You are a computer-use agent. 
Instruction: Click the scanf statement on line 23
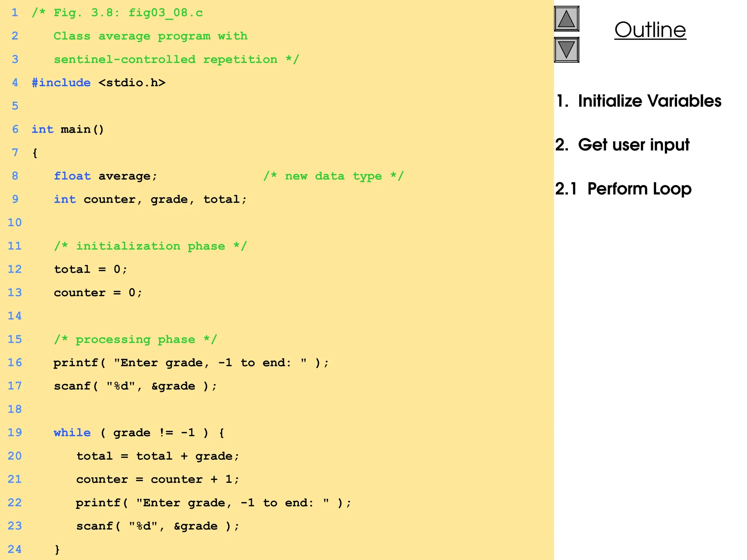pyautogui.click(x=158, y=526)
